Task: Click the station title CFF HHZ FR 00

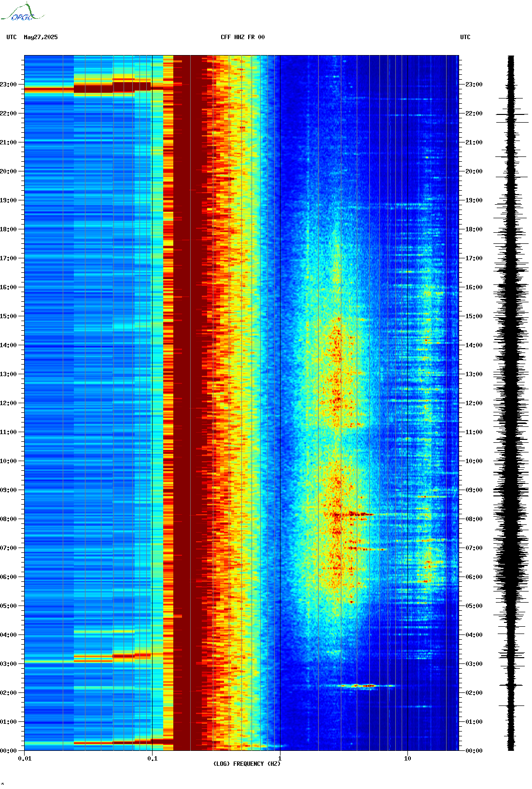Action: (x=243, y=37)
